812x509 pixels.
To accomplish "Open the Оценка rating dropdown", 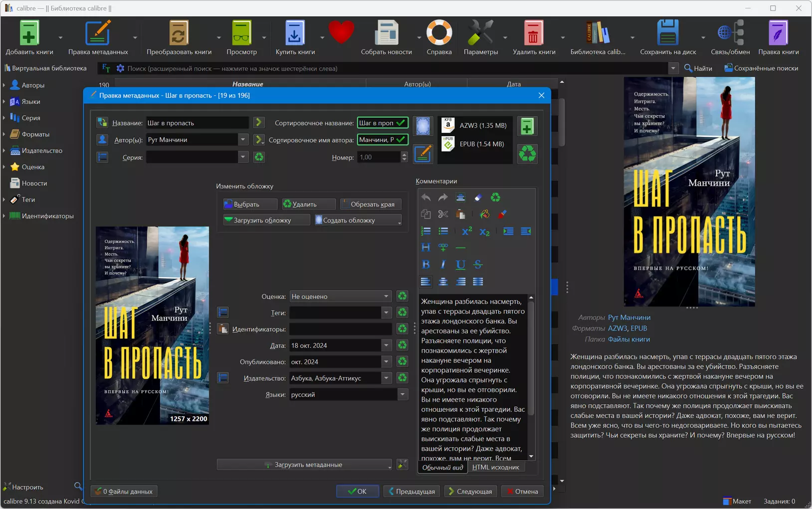I will [x=386, y=296].
